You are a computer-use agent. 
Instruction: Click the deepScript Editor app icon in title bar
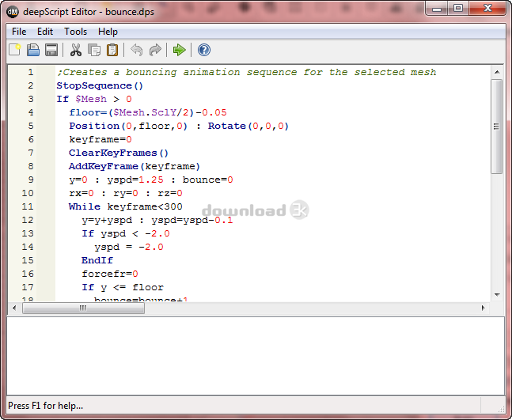[x=13, y=12]
